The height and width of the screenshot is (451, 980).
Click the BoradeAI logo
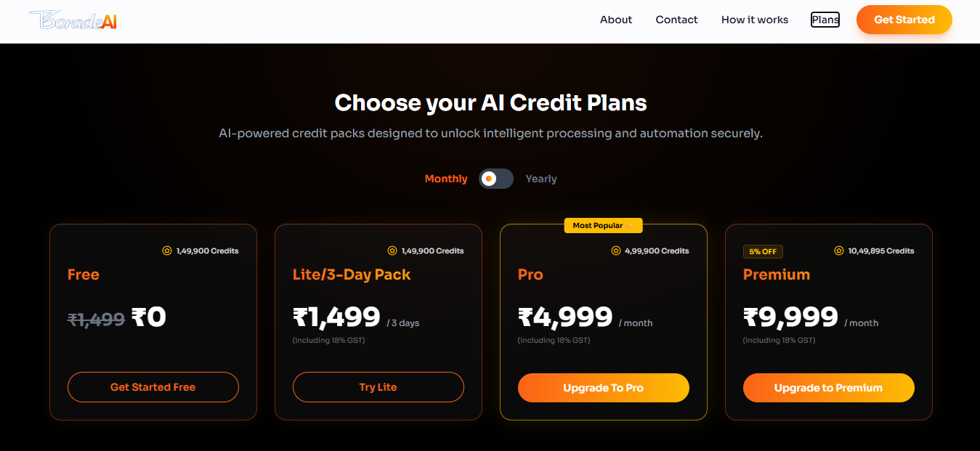click(71, 20)
